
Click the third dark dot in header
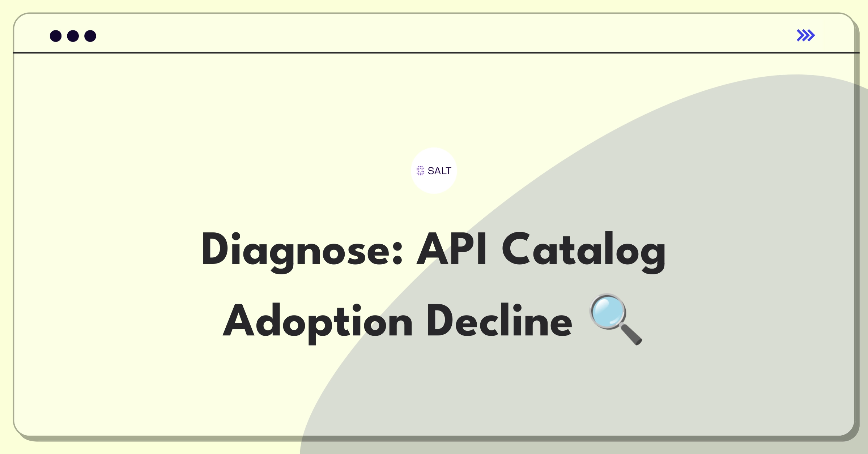pos(90,36)
